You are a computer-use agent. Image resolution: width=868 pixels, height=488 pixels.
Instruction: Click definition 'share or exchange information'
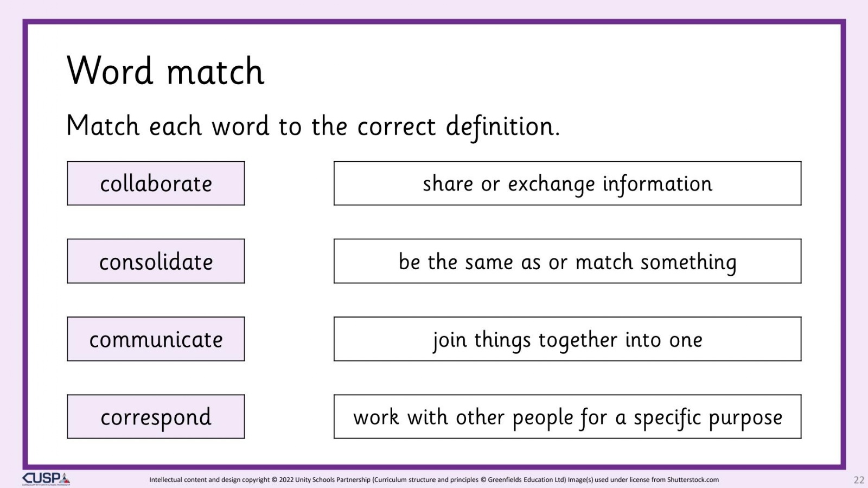(x=567, y=183)
